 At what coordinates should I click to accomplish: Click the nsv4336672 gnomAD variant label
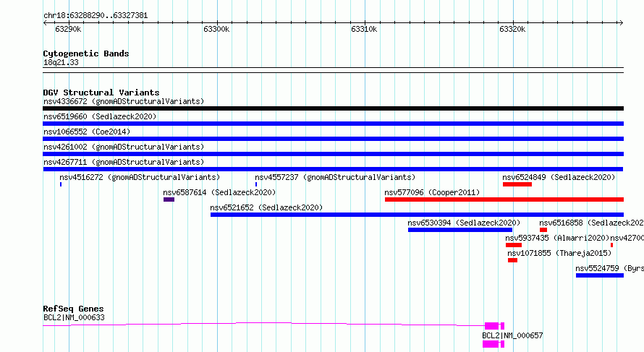[124, 101]
